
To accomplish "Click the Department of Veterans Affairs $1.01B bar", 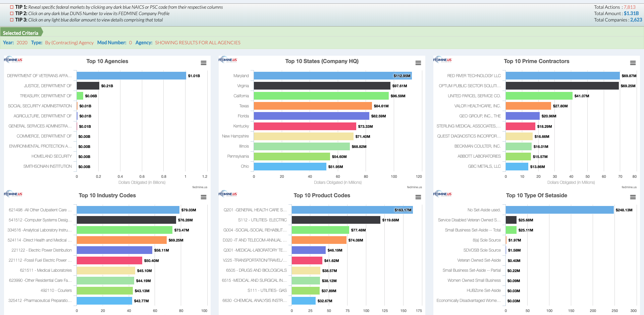I will point(131,76).
